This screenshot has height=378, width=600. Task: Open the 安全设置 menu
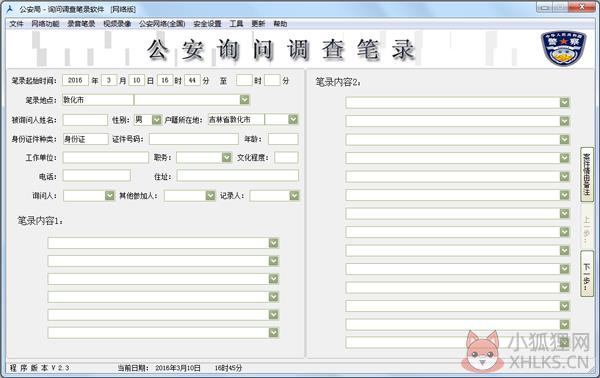click(x=207, y=24)
